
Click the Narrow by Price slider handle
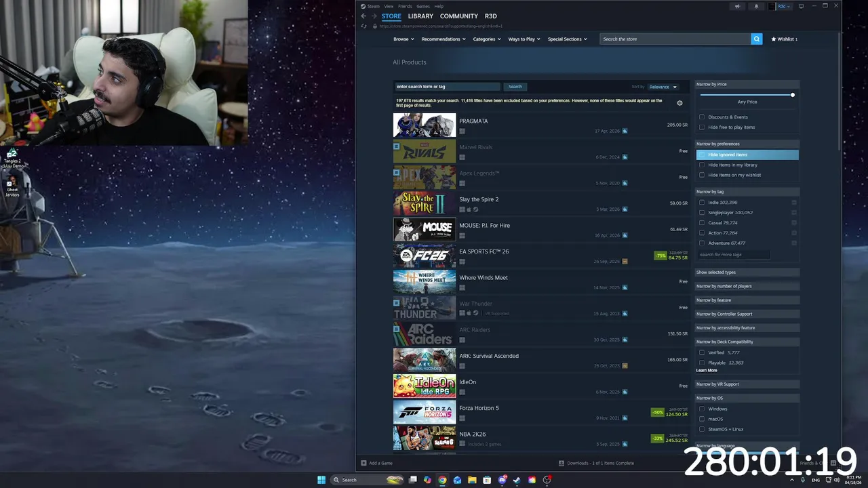792,95
